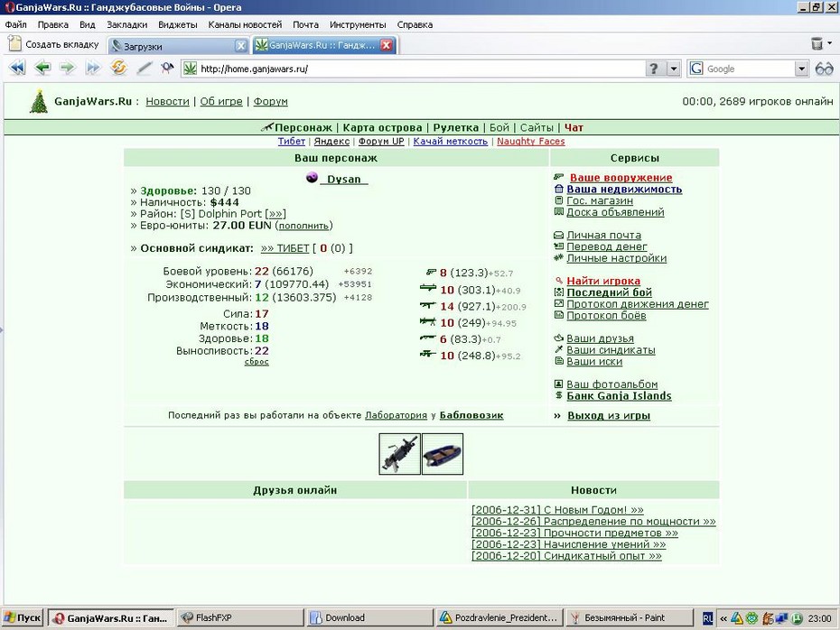Screen dimensions: 840x630
Task: Click the Качай меткость link
Action: pos(450,142)
